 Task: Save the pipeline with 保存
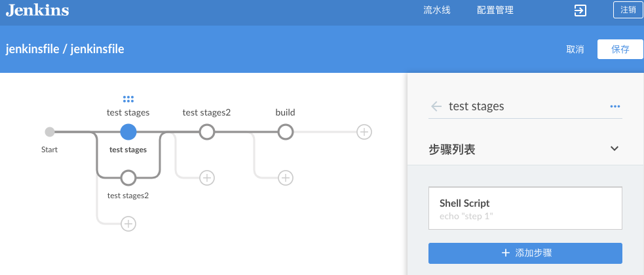[x=620, y=49]
